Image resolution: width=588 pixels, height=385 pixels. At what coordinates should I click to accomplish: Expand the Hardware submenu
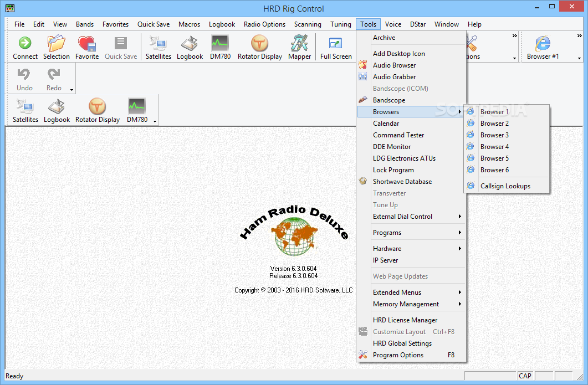[x=460, y=249]
